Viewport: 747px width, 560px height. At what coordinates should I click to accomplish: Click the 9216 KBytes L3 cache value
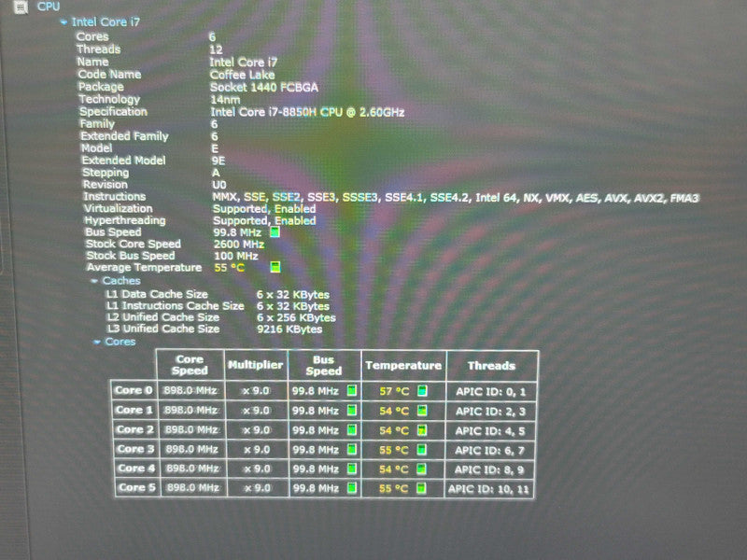coord(289,329)
